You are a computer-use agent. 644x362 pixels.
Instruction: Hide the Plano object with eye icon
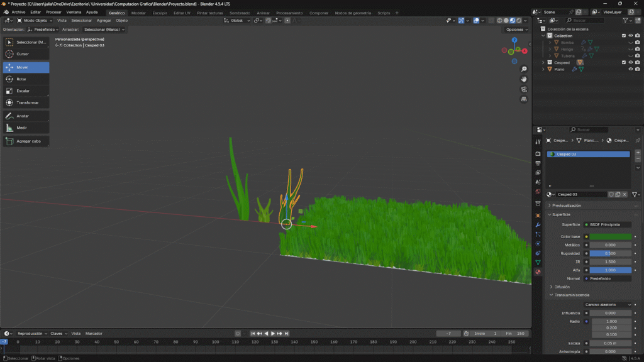point(630,69)
